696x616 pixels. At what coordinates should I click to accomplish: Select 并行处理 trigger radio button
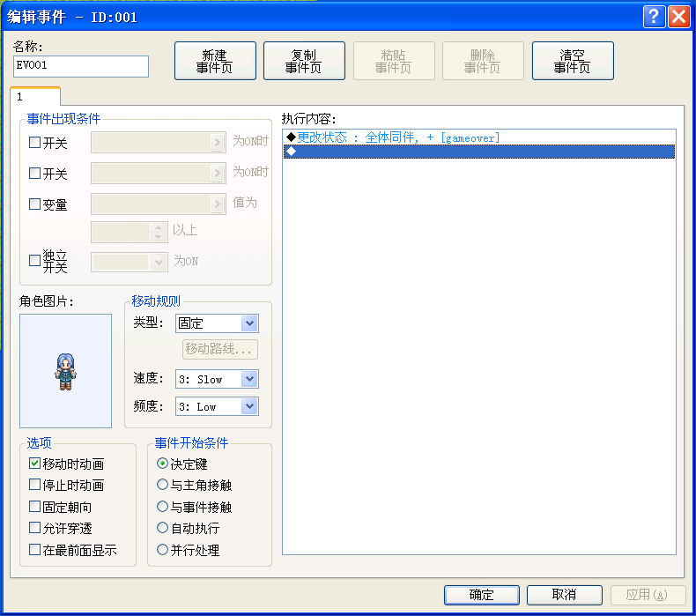[x=162, y=550]
